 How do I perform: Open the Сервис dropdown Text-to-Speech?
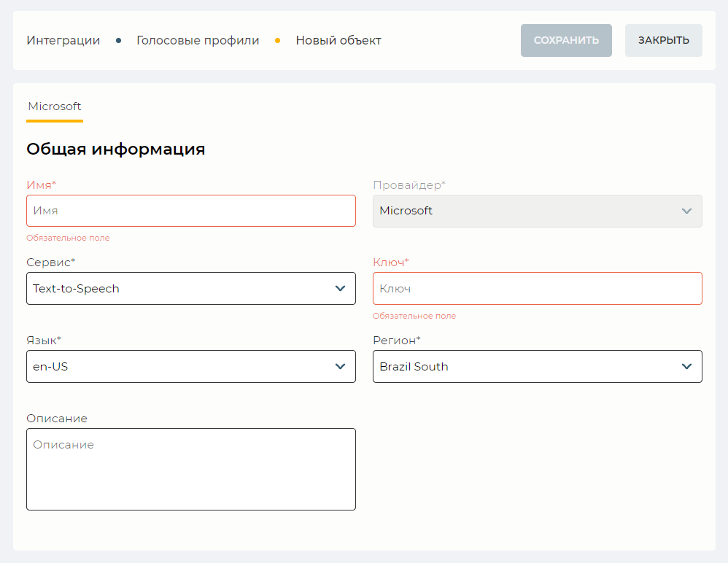[191, 288]
